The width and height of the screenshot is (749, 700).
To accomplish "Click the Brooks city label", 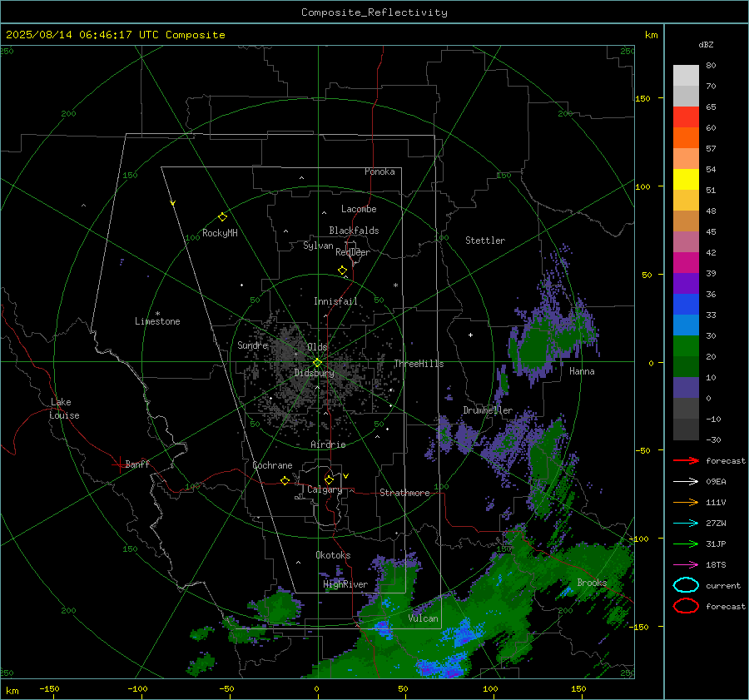I will [592, 583].
